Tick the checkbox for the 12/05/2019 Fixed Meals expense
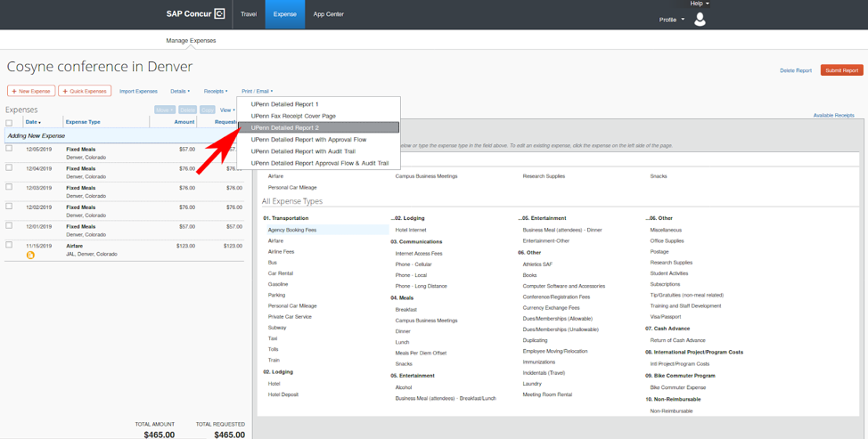The height and width of the screenshot is (439, 868). [9, 148]
